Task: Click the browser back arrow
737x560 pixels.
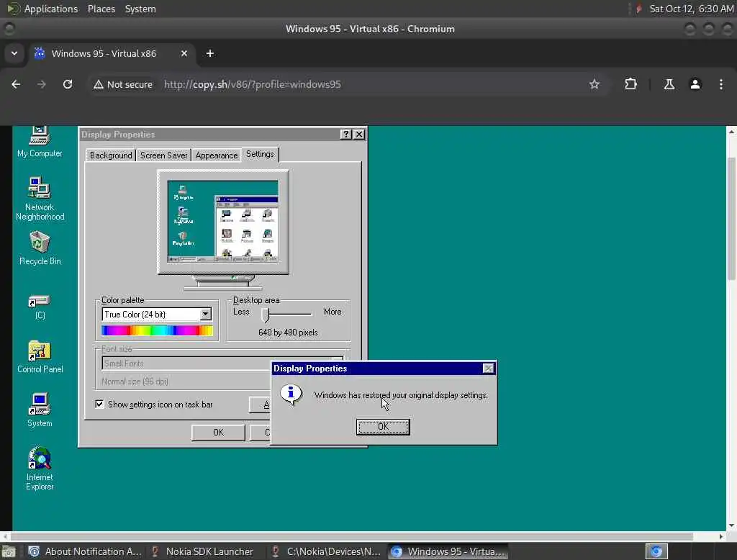Action: pos(16,84)
